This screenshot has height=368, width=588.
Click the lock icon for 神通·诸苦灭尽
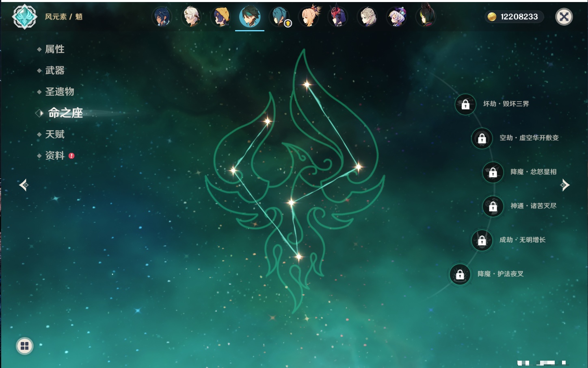tap(493, 207)
